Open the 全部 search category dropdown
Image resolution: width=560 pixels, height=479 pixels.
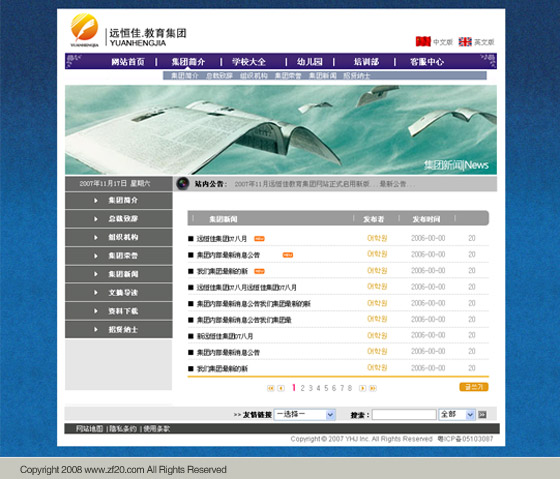tap(457, 415)
